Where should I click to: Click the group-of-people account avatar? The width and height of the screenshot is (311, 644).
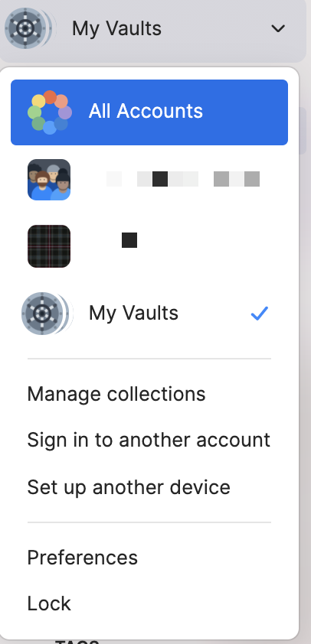point(49,180)
